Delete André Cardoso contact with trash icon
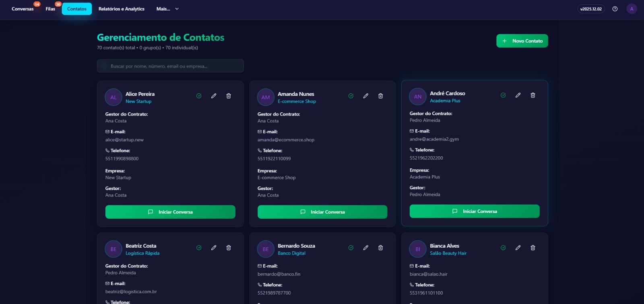Screen dimensions: 644x304 (x=533, y=95)
